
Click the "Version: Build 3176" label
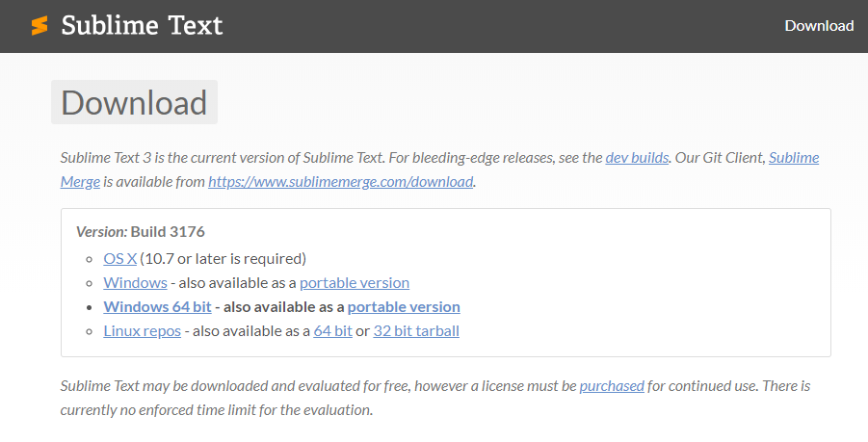(140, 231)
